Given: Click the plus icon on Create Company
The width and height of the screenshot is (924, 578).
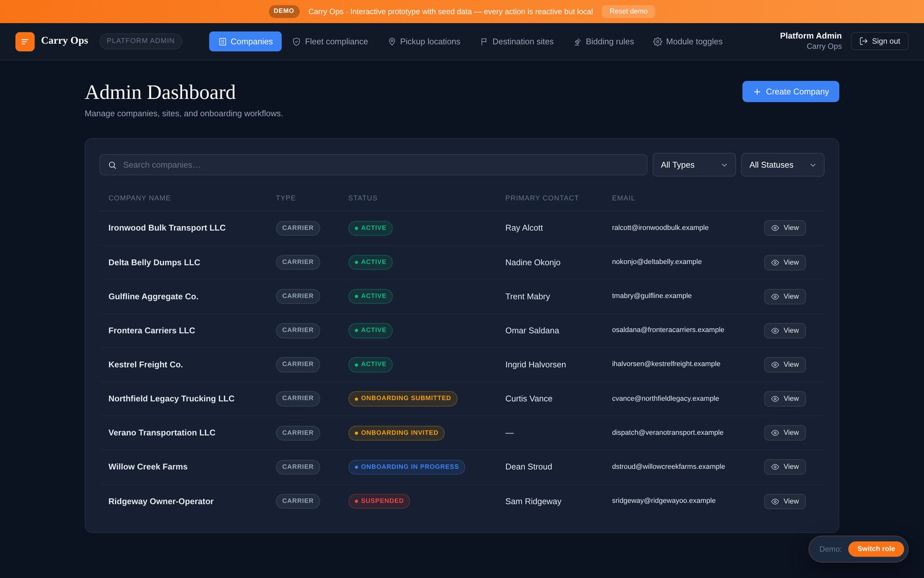Looking at the screenshot, I should 757,92.
